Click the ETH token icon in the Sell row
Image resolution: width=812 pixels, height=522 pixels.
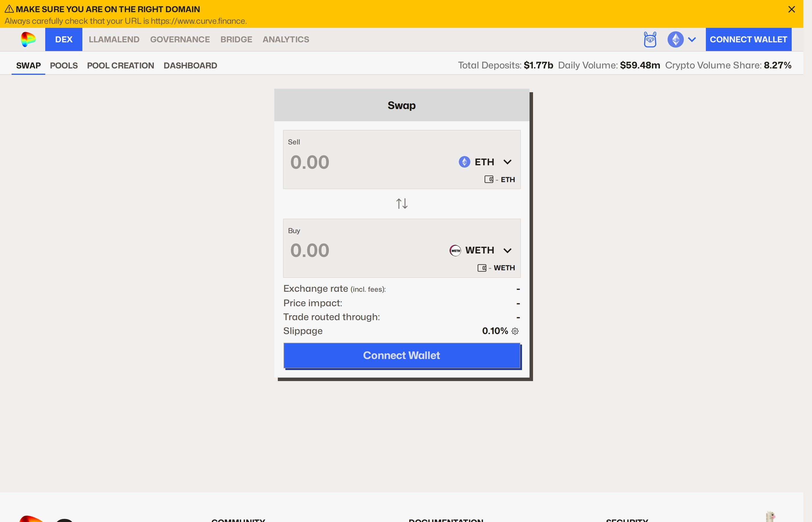464,162
